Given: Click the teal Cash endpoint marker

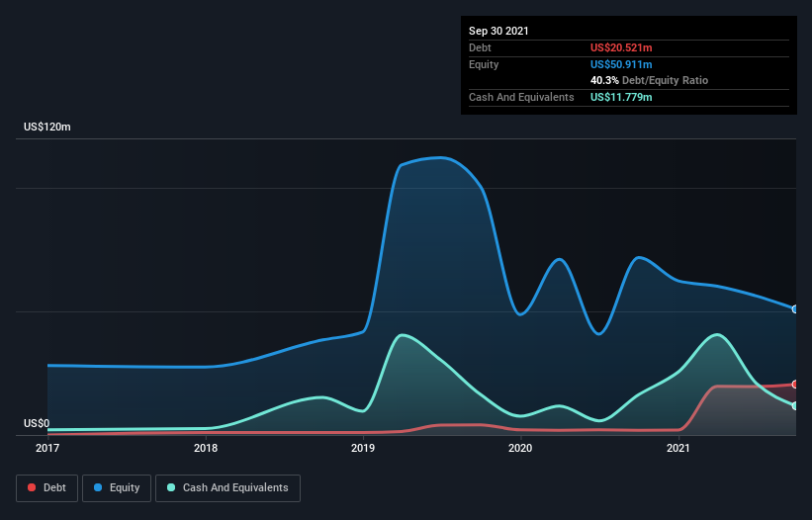Looking at the screenshot, I should (795, 405).
